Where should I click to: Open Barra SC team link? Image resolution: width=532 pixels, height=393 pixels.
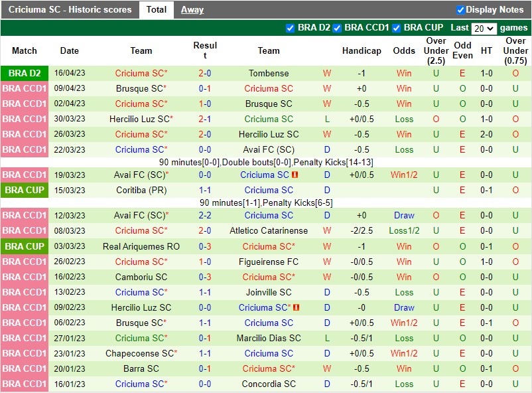(x=141, y=368)
